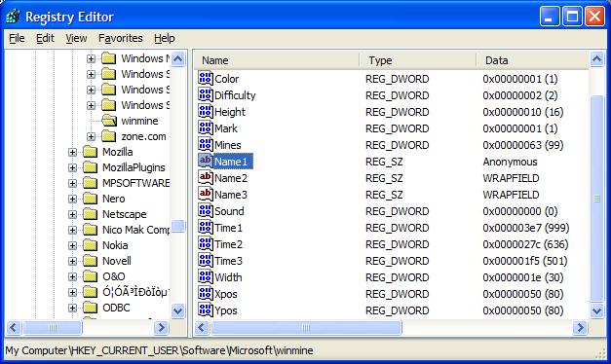
Task: Expand the O&O key
Action: [72, 276]
